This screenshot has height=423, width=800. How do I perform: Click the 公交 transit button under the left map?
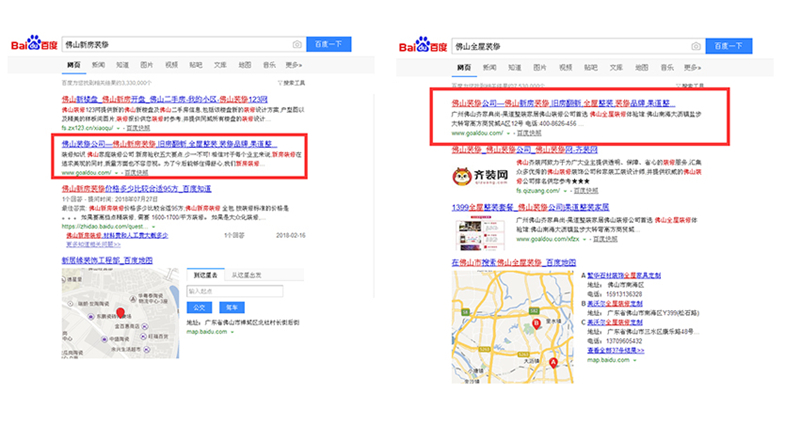click(x=199, y=308)
